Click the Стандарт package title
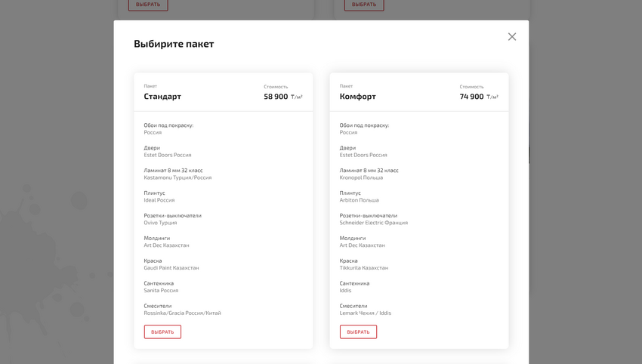This screenshot has width=642, height=364. click(x=162, y=97)
